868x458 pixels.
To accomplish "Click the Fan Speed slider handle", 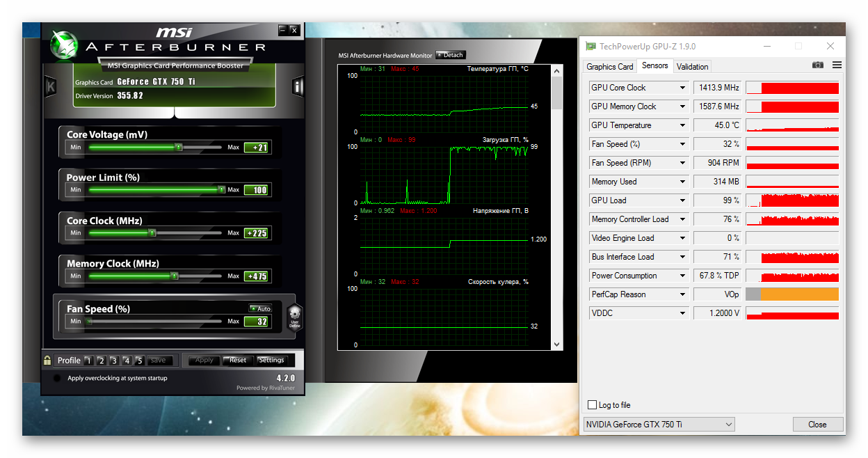I will (x=88, y=322).
